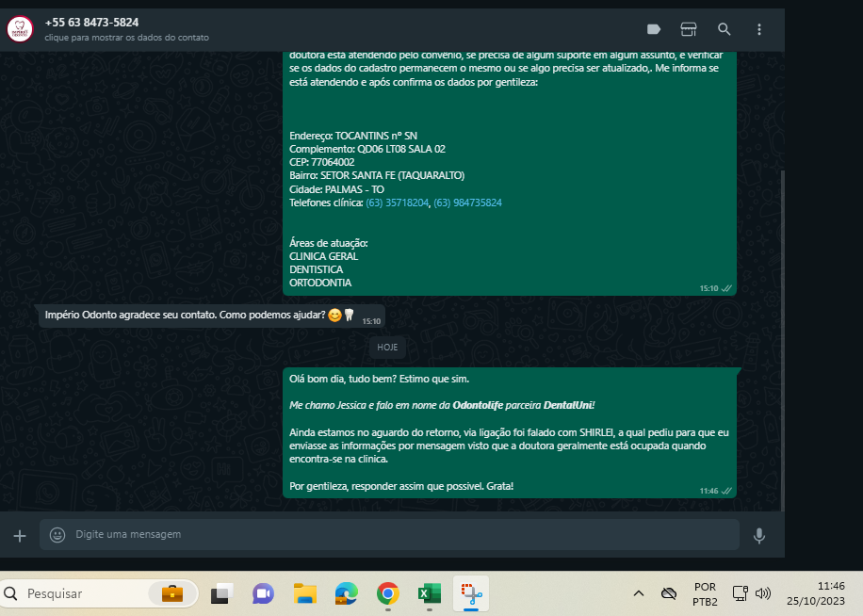Viewport: 863px width, 616px height.
Task: Focus the 'Digite uma mensagem' input field
Action: tap(389, 535)
